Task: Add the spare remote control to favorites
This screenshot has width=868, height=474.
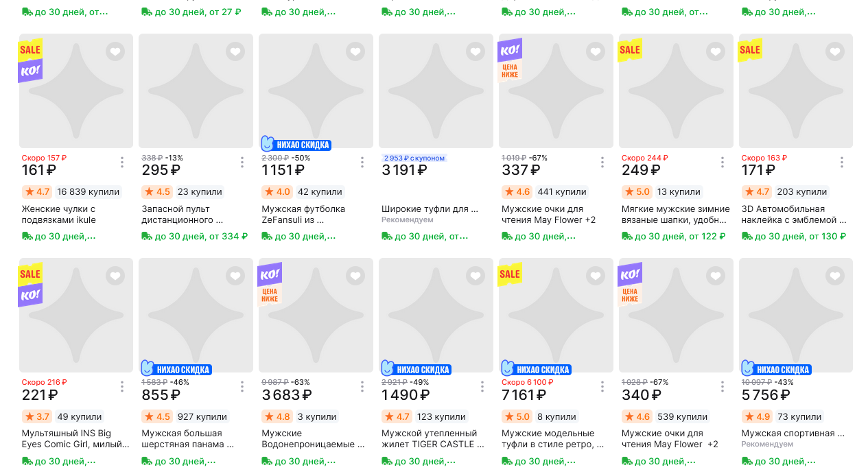Action: click(x=235, y=51)
